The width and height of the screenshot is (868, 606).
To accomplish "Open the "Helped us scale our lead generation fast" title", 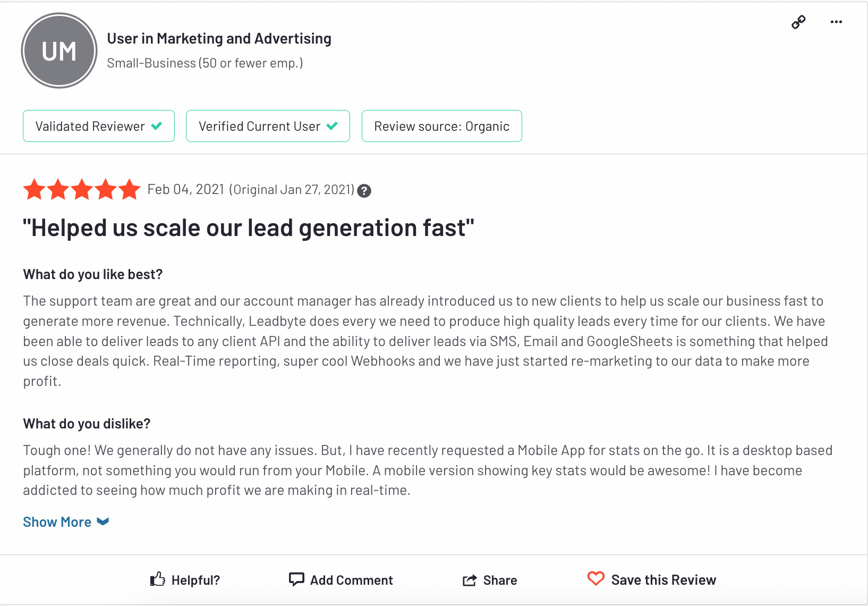I will click(x=248, y=228).
